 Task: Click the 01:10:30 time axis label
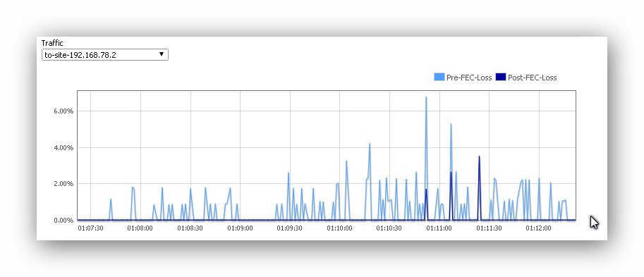point(389,228)
